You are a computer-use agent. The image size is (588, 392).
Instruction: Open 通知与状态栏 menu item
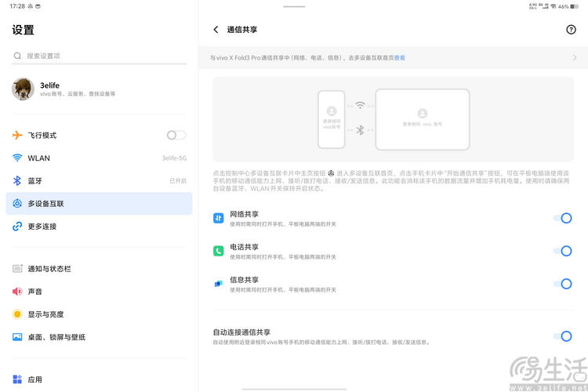click(x=99, y=269)
